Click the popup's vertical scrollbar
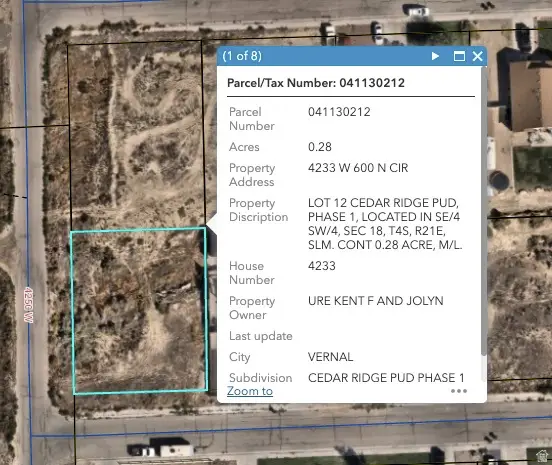 point(484,211)
